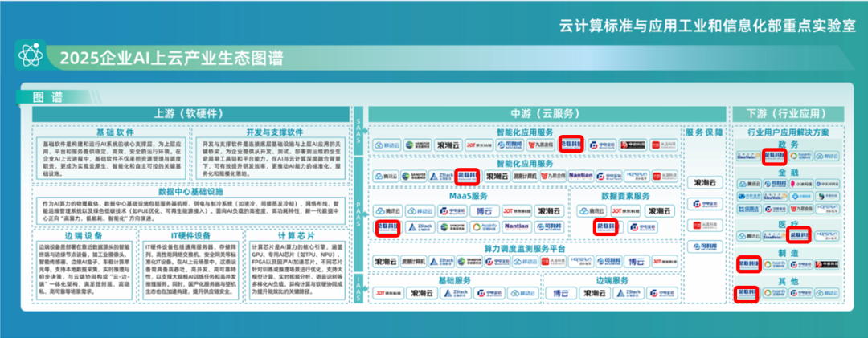
Task: Click the vertical SAAS label
Action: point(358,131)
